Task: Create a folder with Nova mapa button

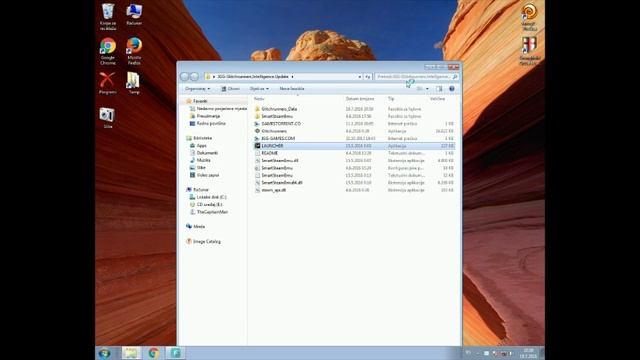Action: [x=292, y=89]
